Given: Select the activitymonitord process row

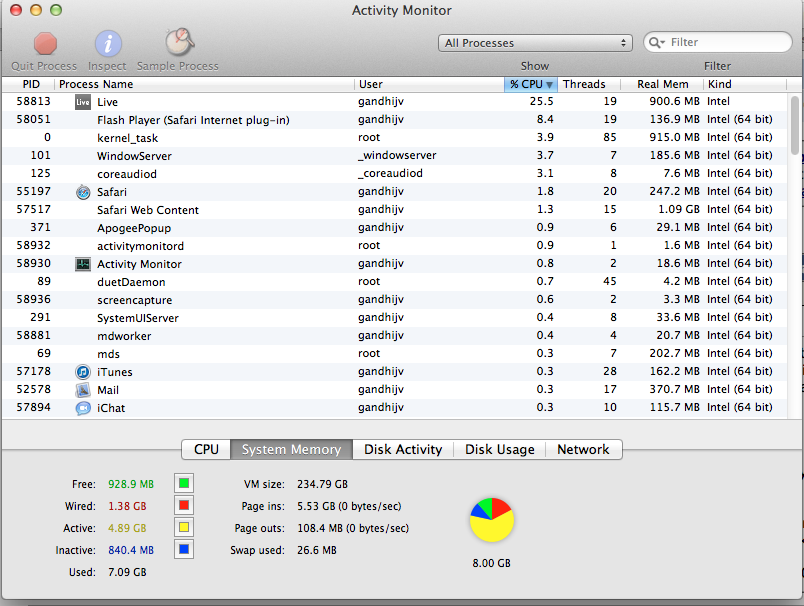Looking at the screenshot, I should click(395, 246).
